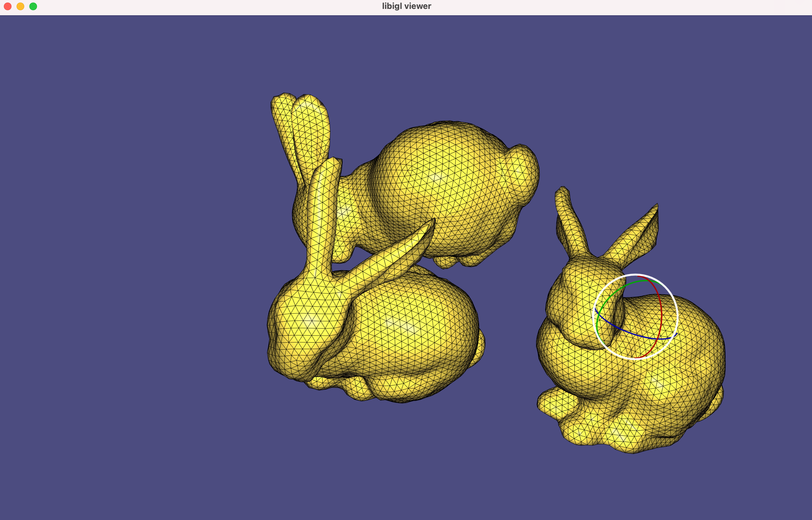Select the upside-down top bunny body
The width and height of the screenshot is (812, 520).
click(439, 182)
